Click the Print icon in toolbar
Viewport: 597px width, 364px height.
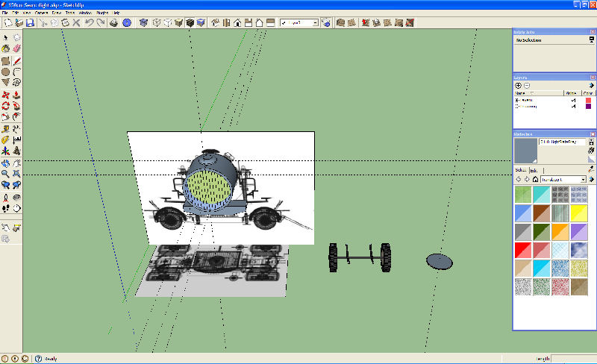pos(113,23)
